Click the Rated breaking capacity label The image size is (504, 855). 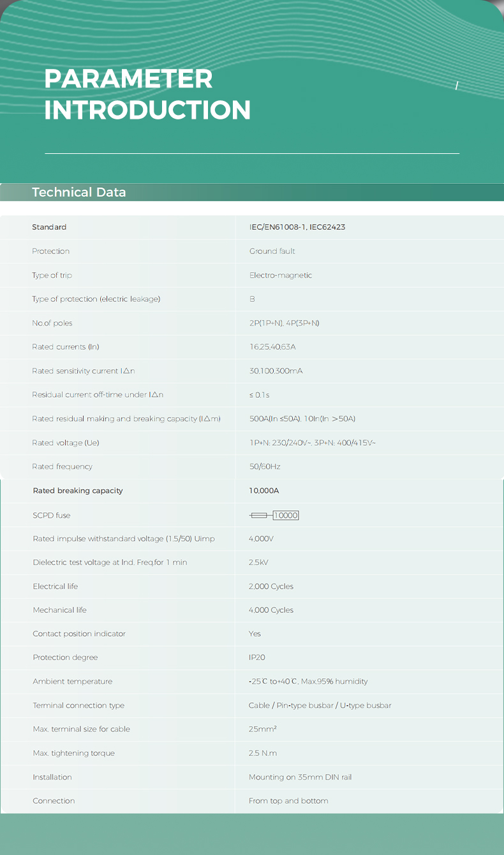click(78, 491)
